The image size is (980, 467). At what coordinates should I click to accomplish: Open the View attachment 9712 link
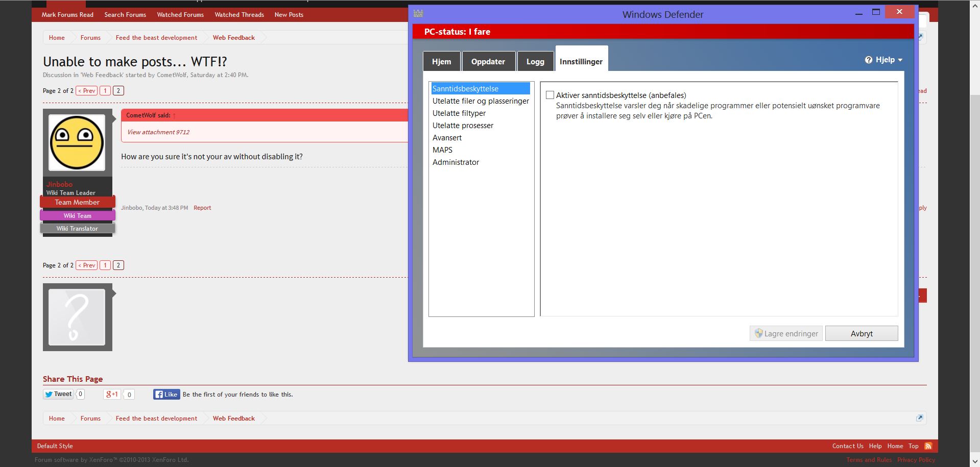click(158, 132)
